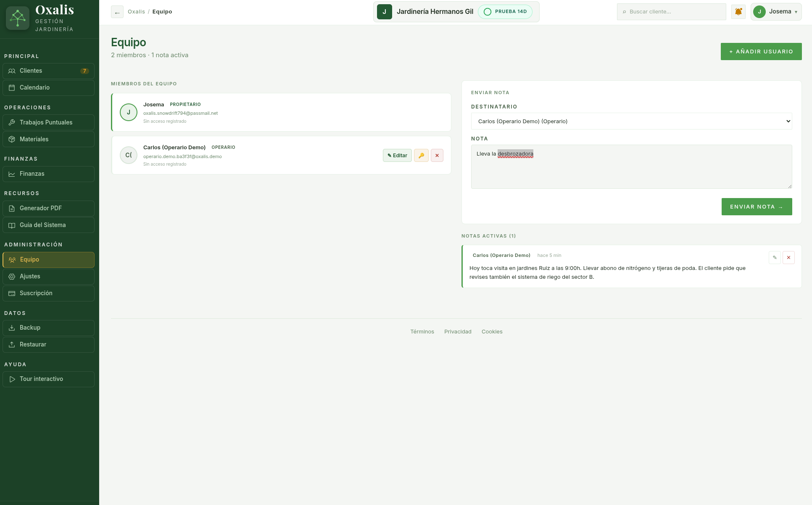
Task: Click the back arrow button
Action: tap(117, 12)
